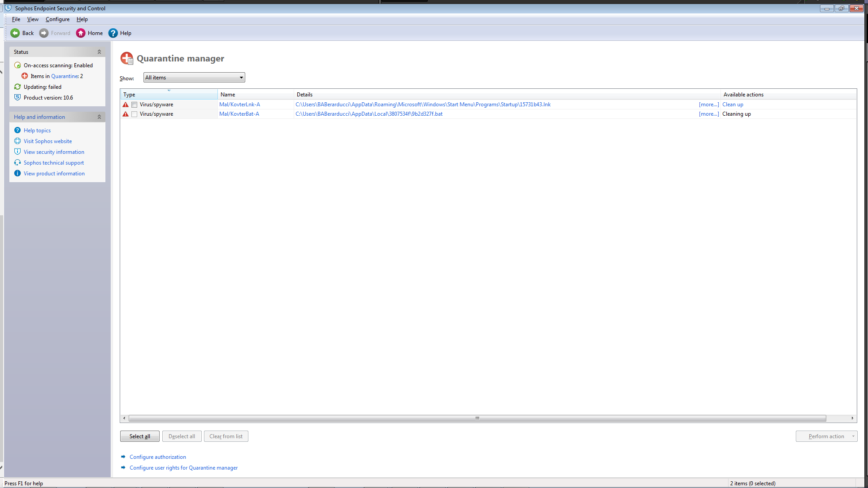Open the File menu
Screen dimensions: 868x488
[16, 19]
